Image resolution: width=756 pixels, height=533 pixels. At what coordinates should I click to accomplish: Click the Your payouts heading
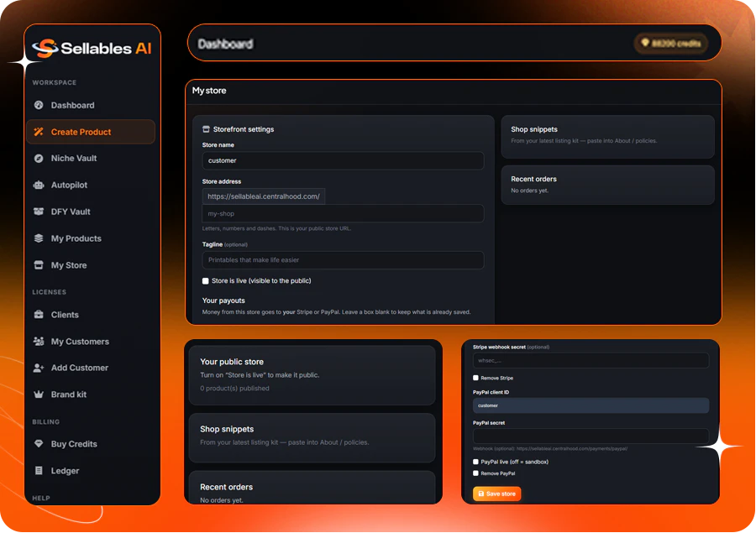(223, 300)
